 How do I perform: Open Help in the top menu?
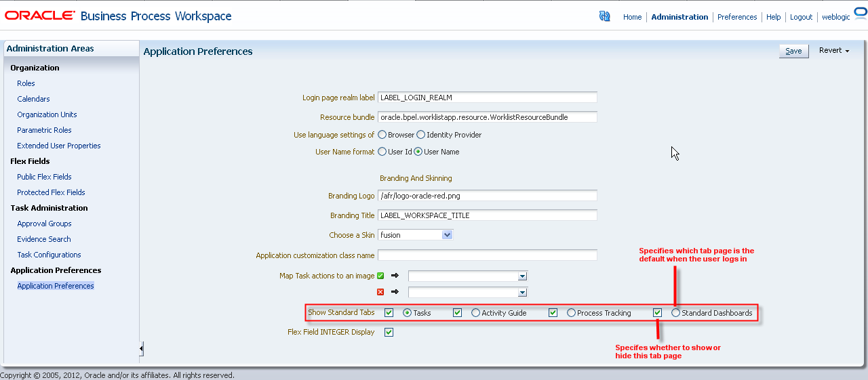coord(774,17)
